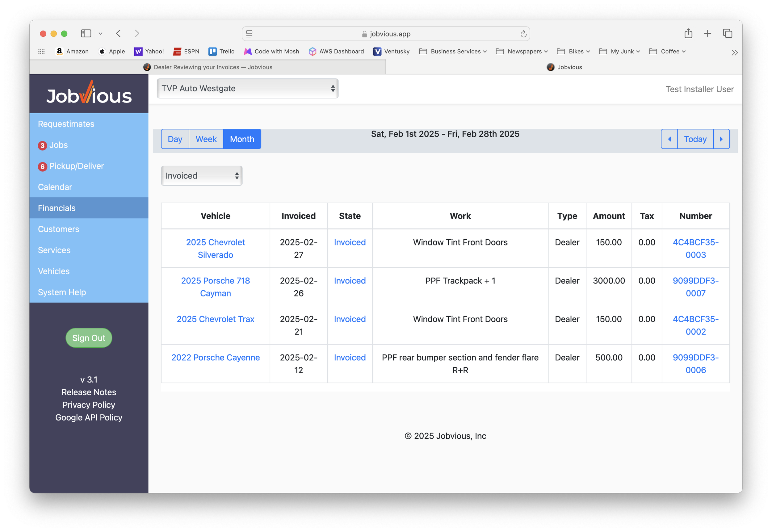The height and width of the screenshot is (532, 772).
Task: Open Customers in sidebar menu
Action: (x=59, y=229)
